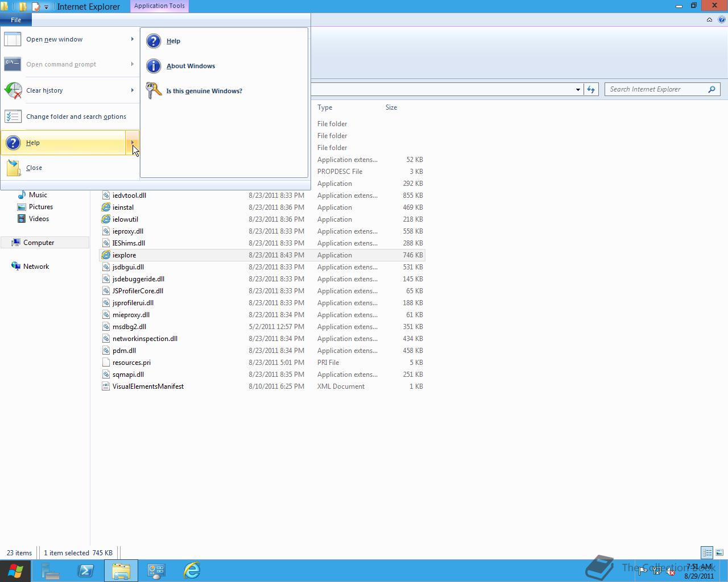This screenshot has height=582, width=728.
Task: Select the mieproxy.dll file name
Action: (131, 315)
